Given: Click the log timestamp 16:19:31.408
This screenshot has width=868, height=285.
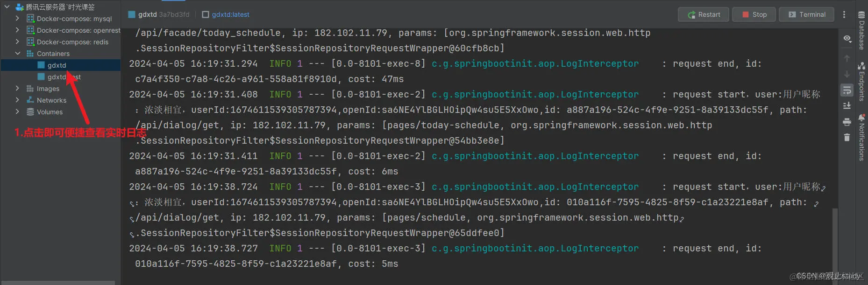Looking at the screenshot, I should pyautogui.click(x=224, y=94).
